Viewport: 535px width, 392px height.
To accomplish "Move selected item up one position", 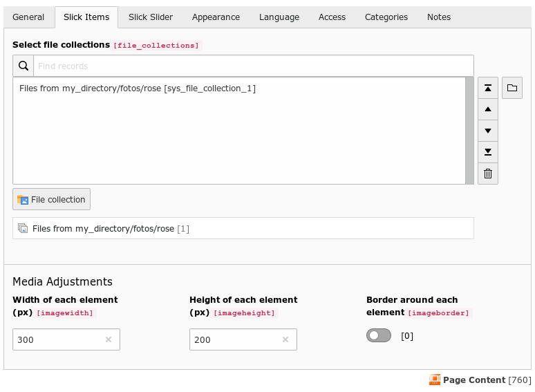I will (487, 109).
